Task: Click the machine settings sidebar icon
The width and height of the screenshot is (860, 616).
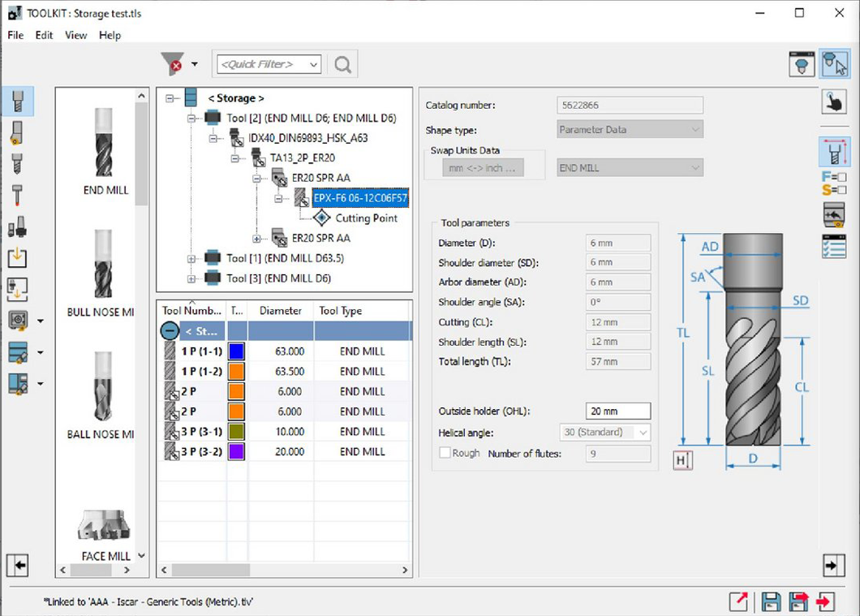Action: coord(18,321)
